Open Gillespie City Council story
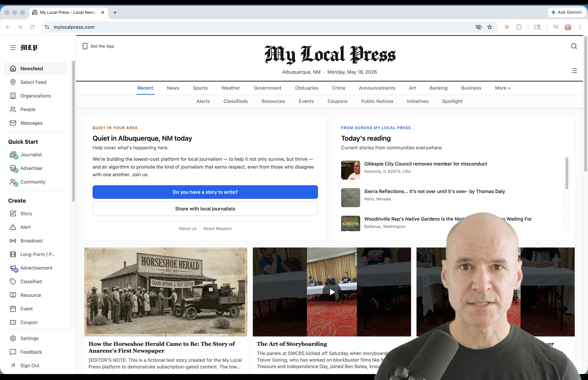This screenshot has height=380, width=588. point(426,164)
